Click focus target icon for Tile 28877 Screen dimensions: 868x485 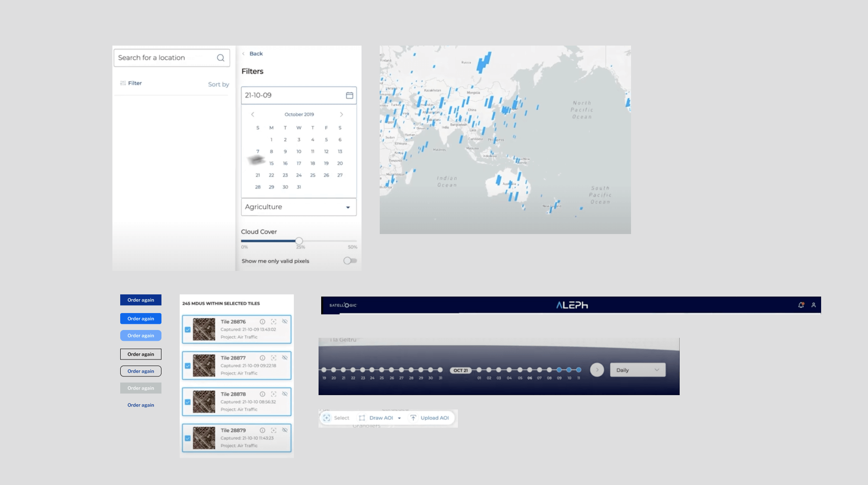273,358
